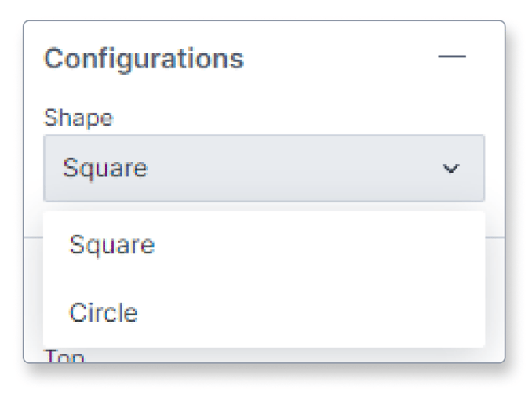Choose Circle as the shape
532x393 pixels.
(104, 312)
